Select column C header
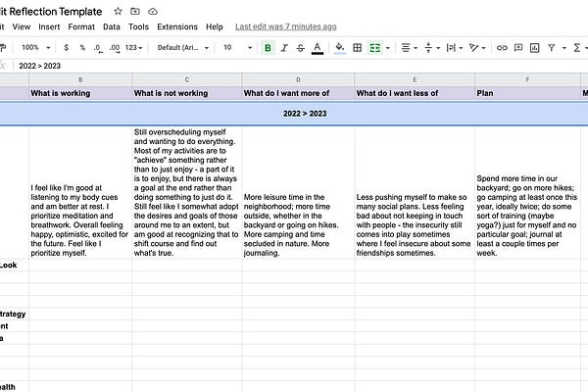 pos(187,80)
